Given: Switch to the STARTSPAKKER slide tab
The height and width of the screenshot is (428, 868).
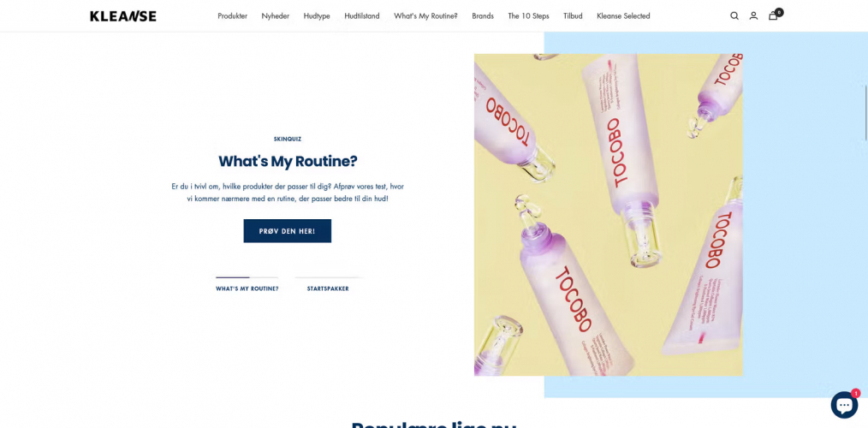Looking at the screenshot, I should [x=328, y=288].
